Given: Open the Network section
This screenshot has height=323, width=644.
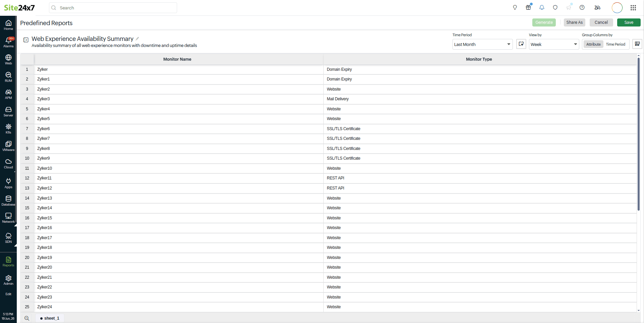Looking at the screenshot, I should [8, 218].
